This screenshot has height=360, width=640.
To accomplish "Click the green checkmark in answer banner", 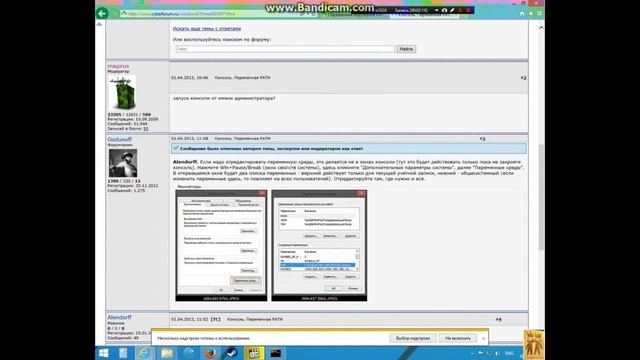I will pyautogui.click(x=176, y=148).
